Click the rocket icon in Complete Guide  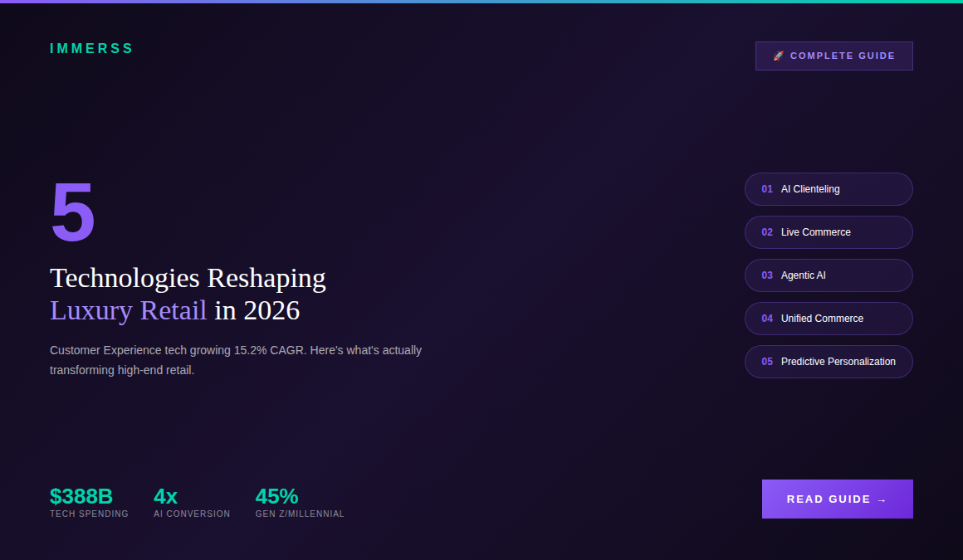coord(778,56)
